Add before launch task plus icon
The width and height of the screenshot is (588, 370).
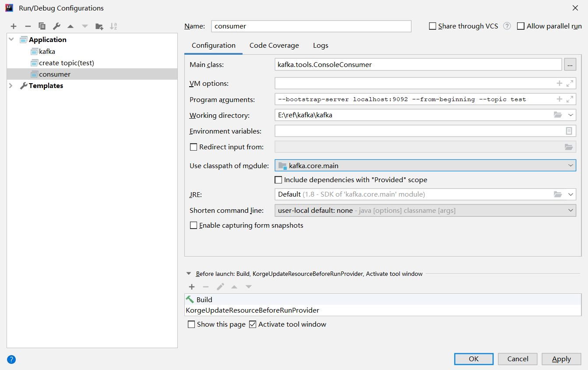pos(192,287)
